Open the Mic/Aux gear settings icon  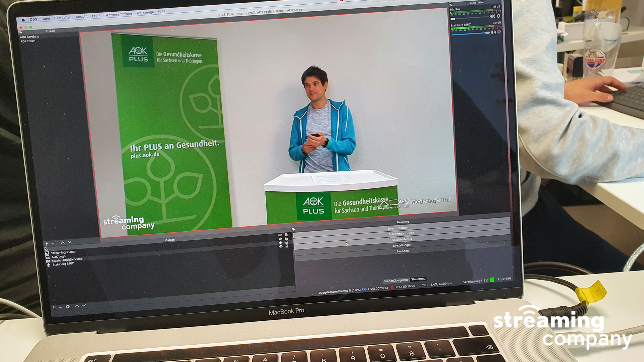tap(498, 16)
